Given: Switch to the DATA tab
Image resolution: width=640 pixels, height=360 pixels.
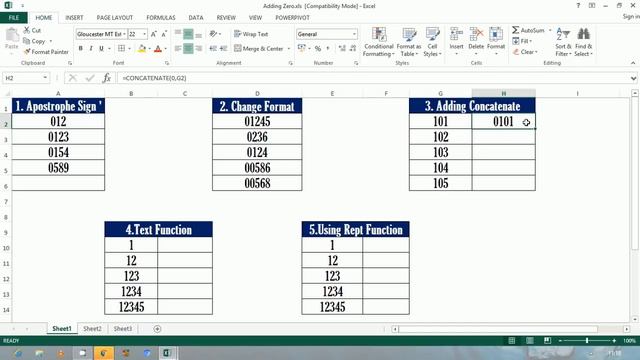Looking at the screenshot, I should 196,18.
